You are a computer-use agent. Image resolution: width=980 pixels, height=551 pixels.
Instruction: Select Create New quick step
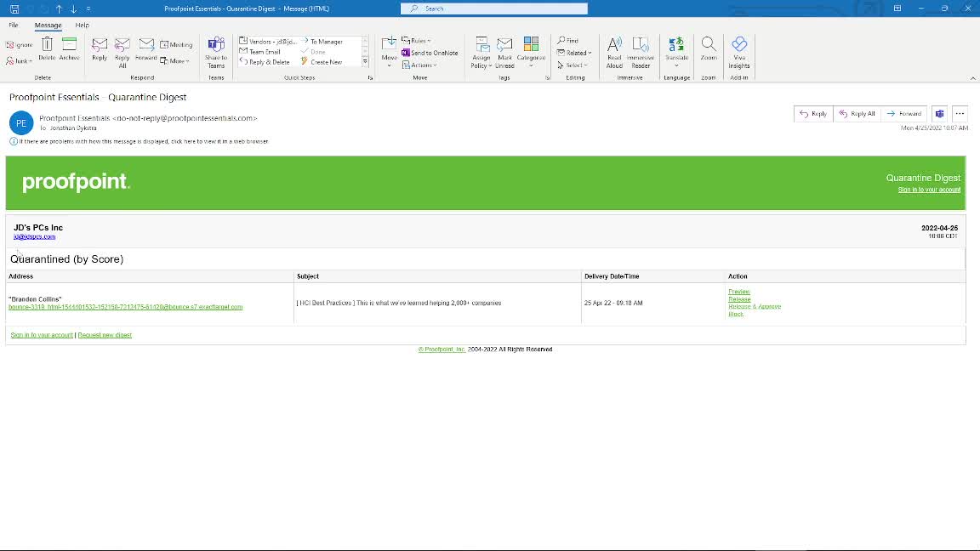coord(322,62)
